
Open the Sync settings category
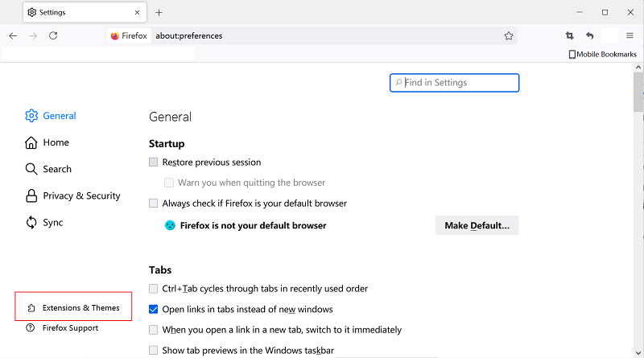pyautogui.click(x=44, y=223)
